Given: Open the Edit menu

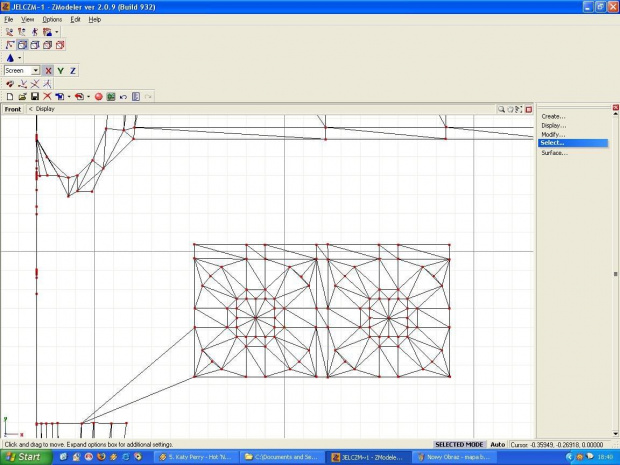Looking at the screenshot, I should pos(75,19).
